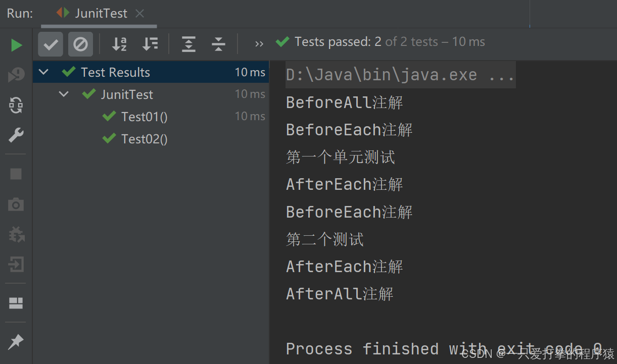Click the layout restore icon
617x364 pixels.
click(16, 303)
